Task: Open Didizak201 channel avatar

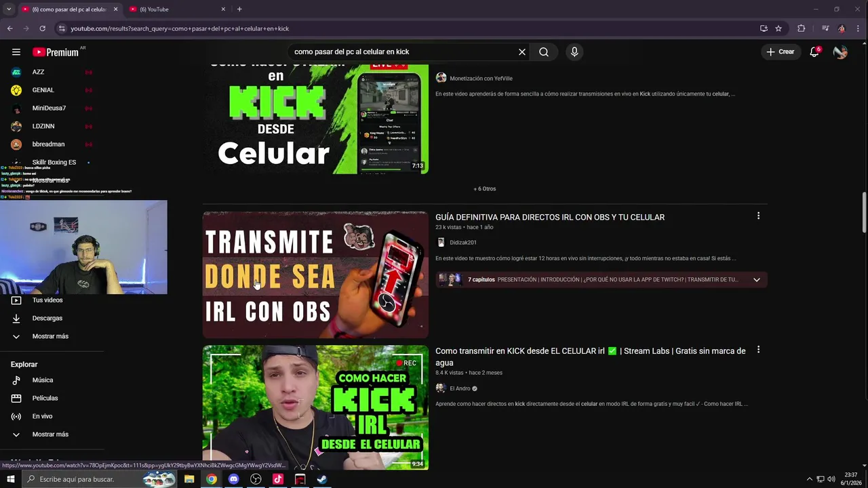Action: pos(441,242)
